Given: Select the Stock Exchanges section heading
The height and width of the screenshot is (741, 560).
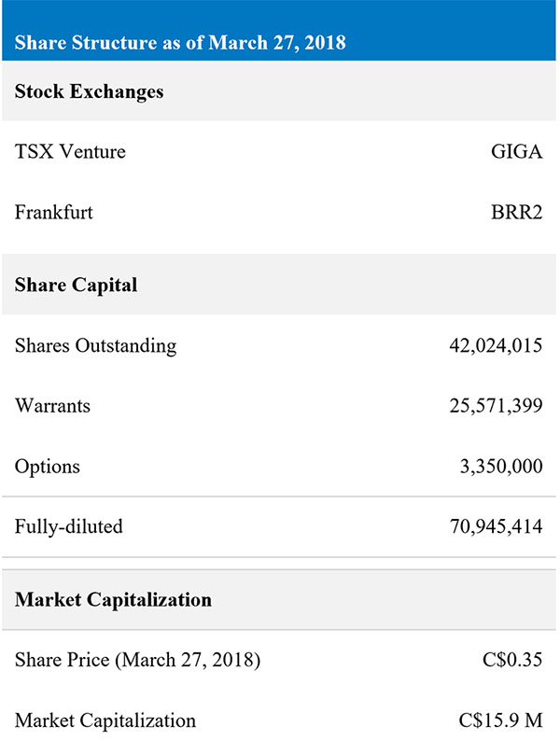Looking at the screenshot, I should (89, 91).
